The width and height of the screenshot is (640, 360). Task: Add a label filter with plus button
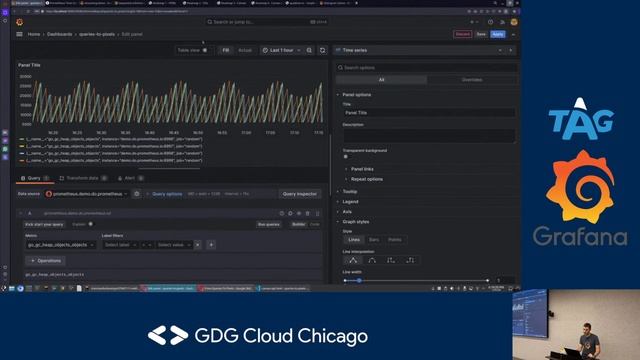click(211, 245)
